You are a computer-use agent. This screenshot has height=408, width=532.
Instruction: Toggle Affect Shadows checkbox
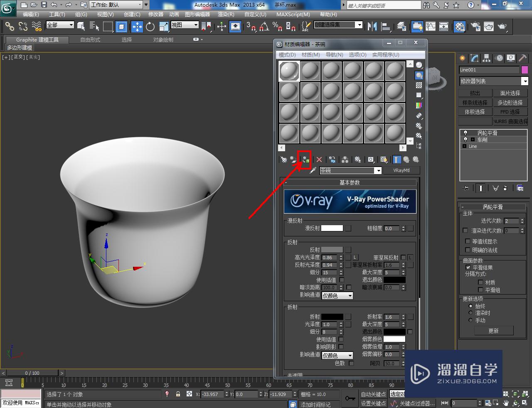tap(341, 347)
